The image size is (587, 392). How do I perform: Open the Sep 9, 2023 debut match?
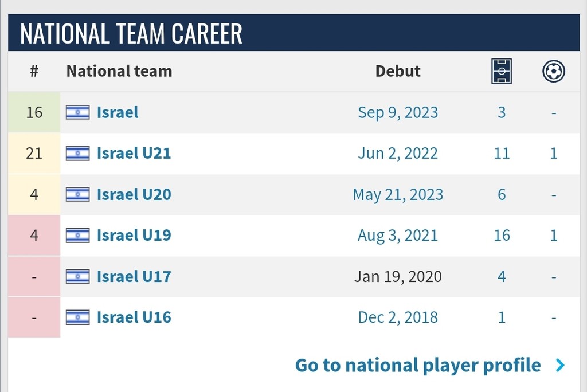click(398, 112)
